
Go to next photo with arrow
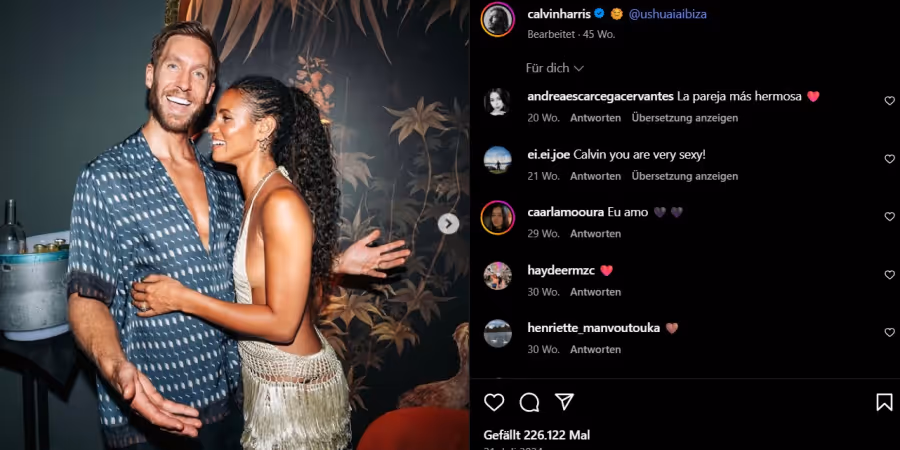click(448, 224)
